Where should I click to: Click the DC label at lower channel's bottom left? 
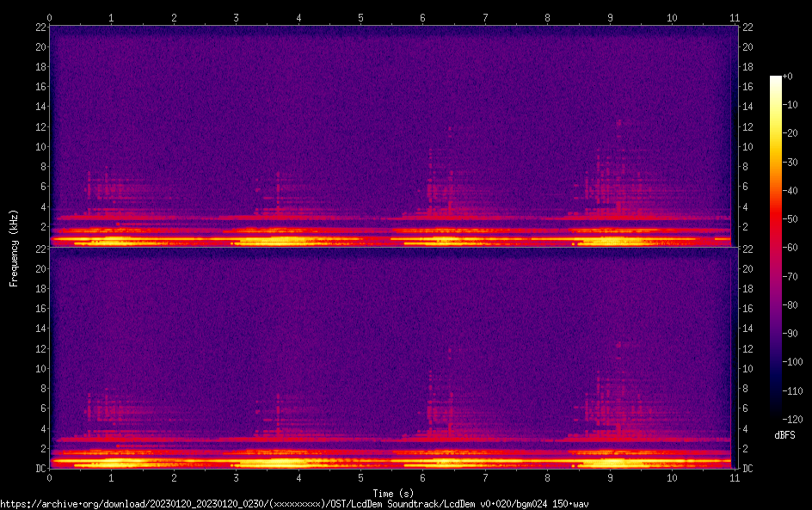40,468
